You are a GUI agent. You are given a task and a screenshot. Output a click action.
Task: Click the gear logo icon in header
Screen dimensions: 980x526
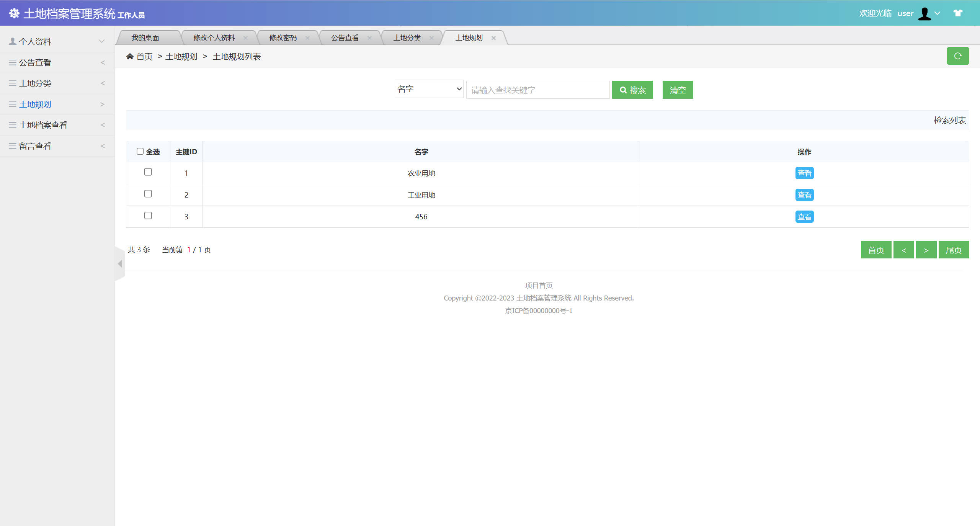click(14, 13)
